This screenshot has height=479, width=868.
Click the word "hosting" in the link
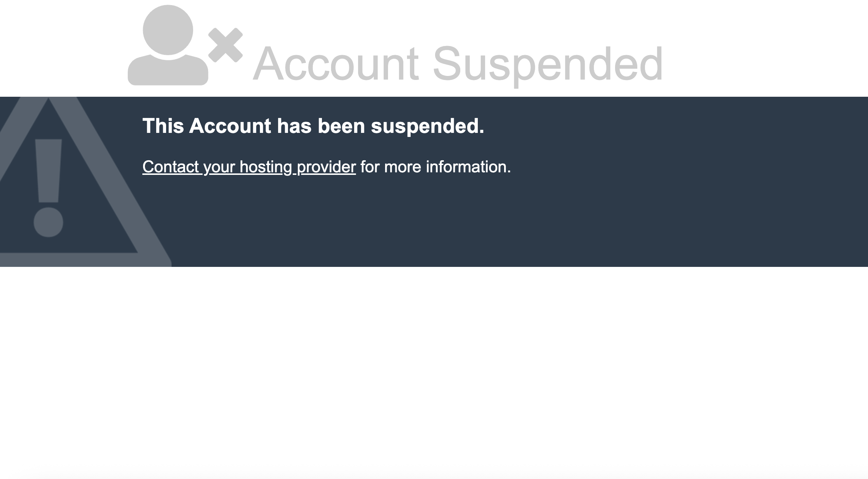[266, 167]
